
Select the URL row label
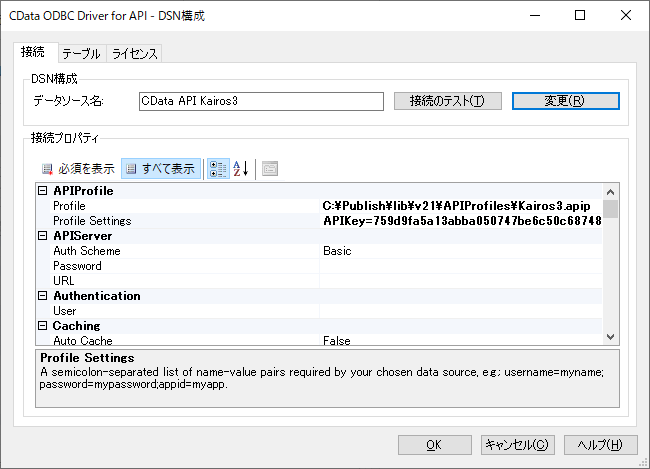(63, 281)
